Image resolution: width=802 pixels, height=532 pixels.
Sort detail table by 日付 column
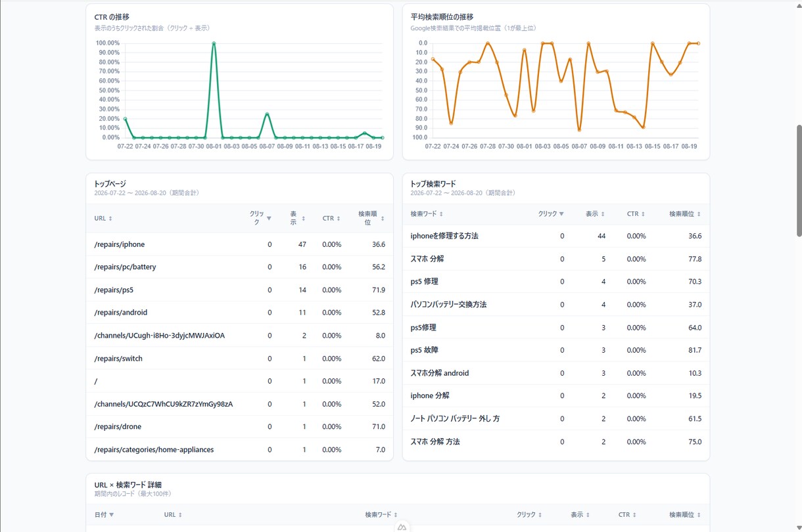click(x=104, y=515)
